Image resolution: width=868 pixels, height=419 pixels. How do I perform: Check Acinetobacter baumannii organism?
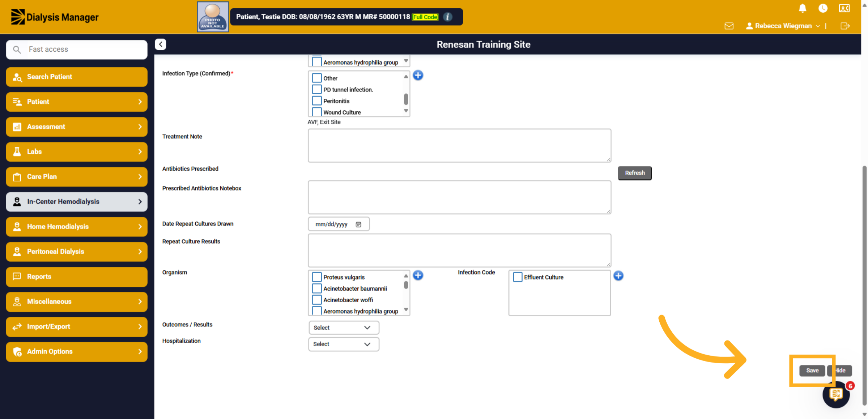coord(316,288)
